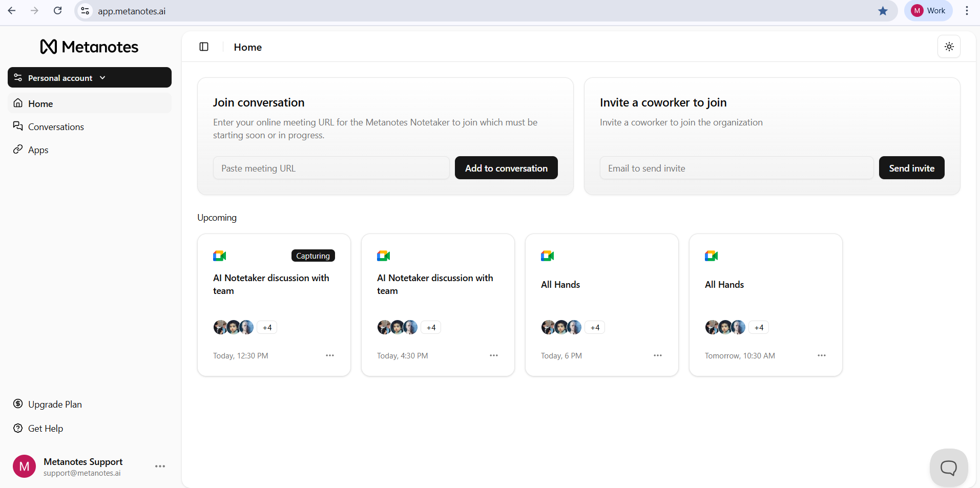Open the browser three-dot menu
The width and height of the screenshot is (980, 488).
click(x=967, y=11)
